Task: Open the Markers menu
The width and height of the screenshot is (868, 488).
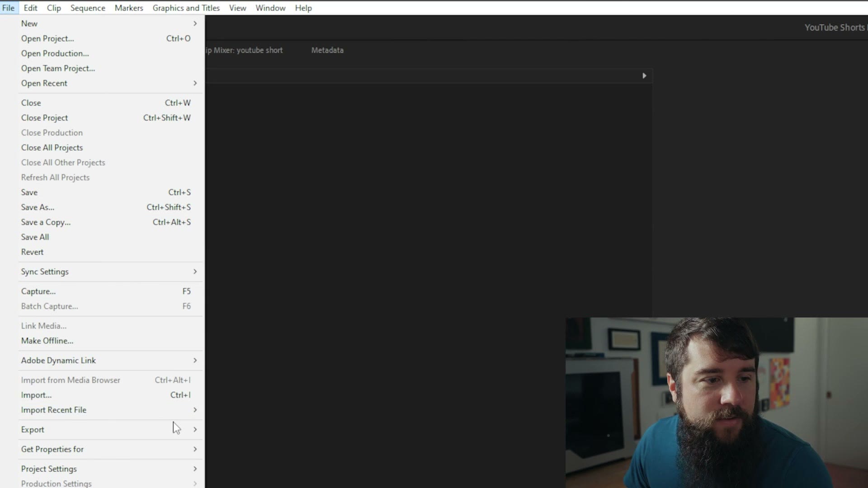Action: (129, 8)
